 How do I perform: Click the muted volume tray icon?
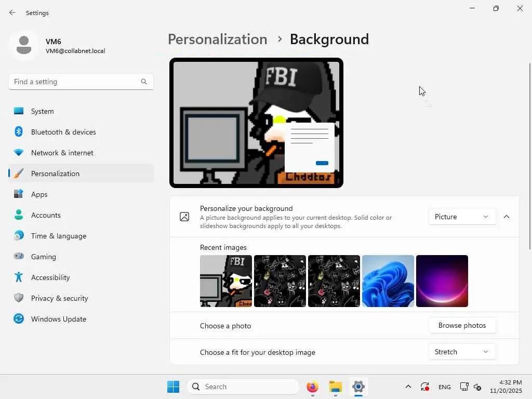coord(478,387)
